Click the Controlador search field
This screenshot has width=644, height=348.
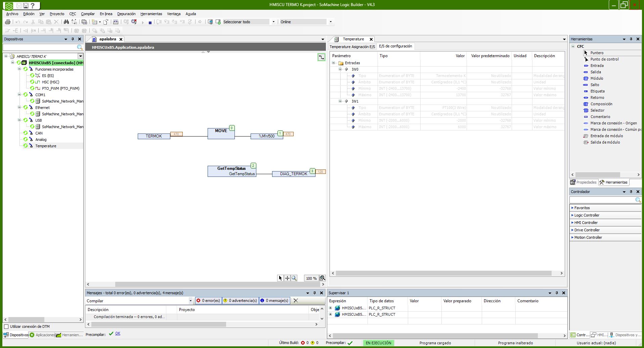[602, 200]
